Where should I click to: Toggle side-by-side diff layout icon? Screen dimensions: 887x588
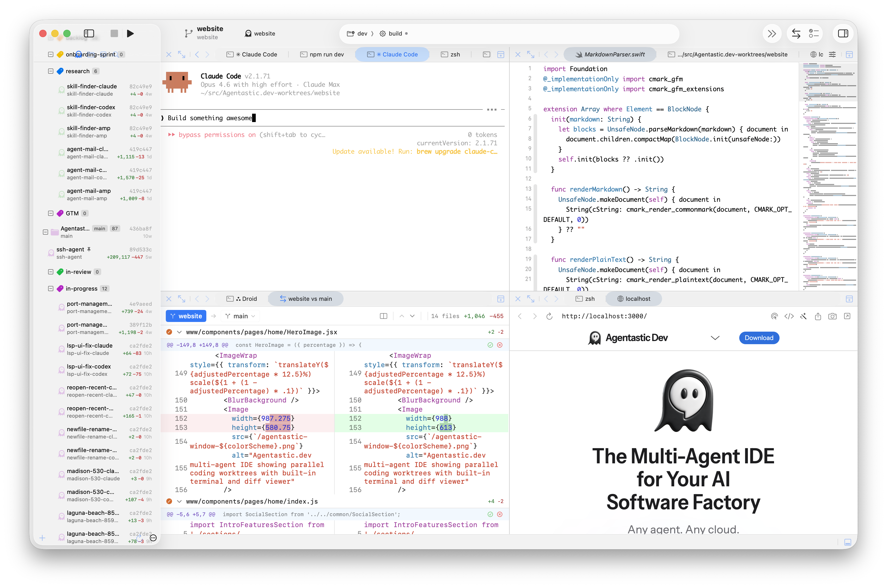383,316
